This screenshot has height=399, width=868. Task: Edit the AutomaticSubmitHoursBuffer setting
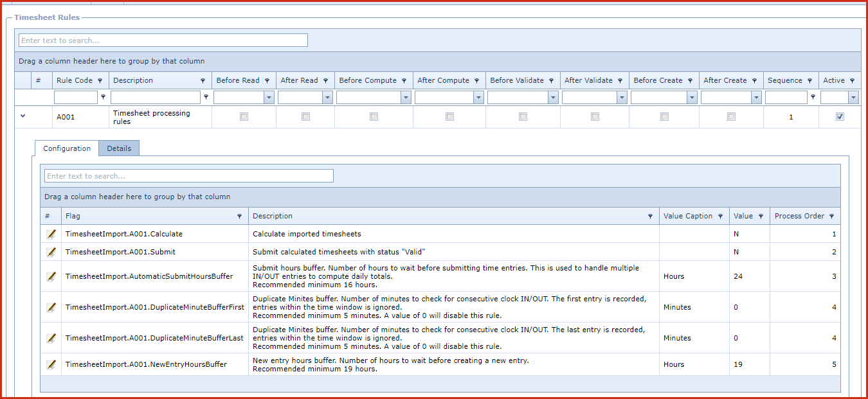(x=51, y=276)
